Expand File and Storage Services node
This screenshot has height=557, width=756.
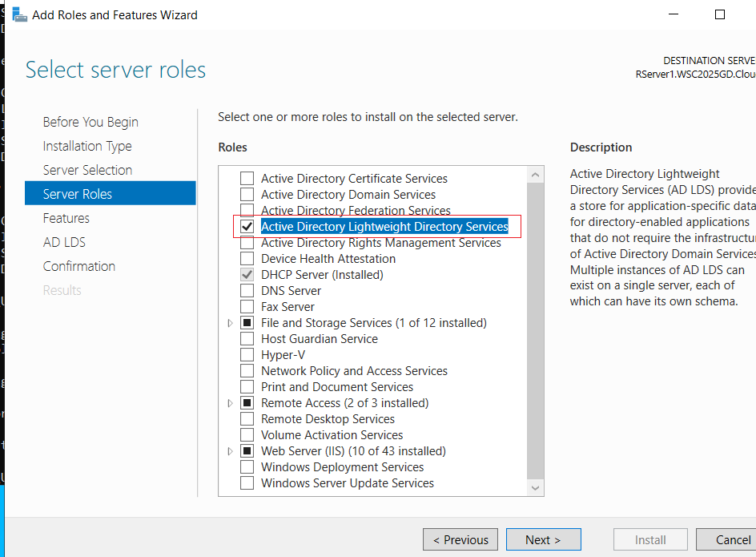231,323
